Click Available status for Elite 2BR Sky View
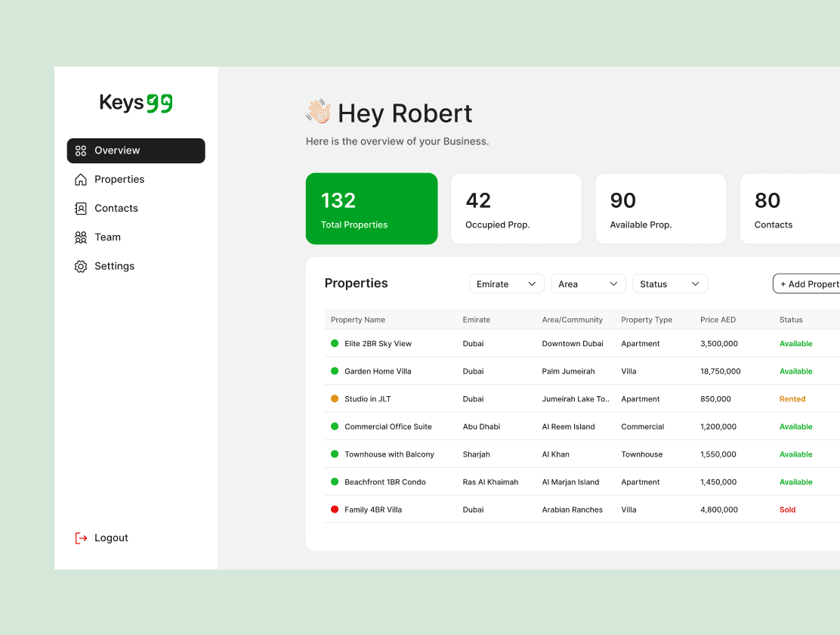 pos(796,343)
